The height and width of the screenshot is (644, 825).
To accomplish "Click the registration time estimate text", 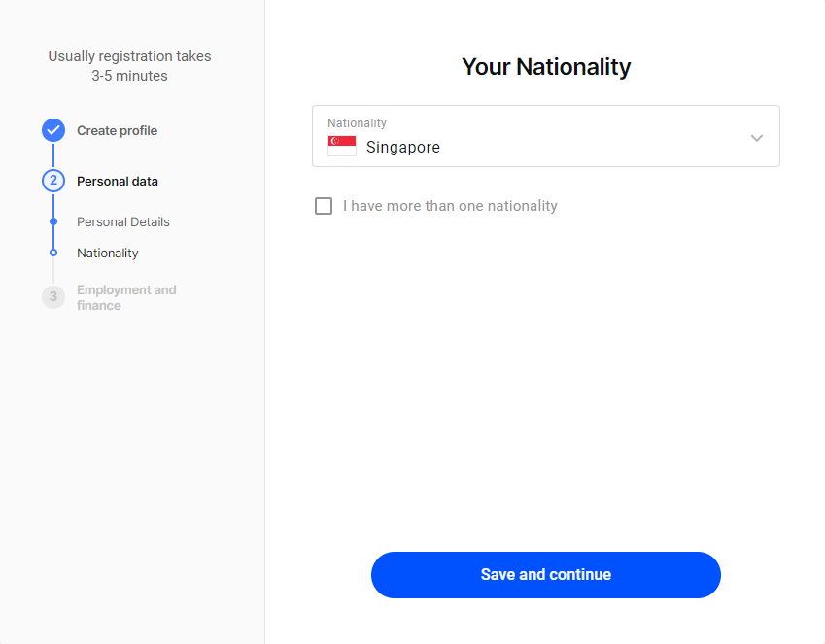I will [x=129, y=66].
